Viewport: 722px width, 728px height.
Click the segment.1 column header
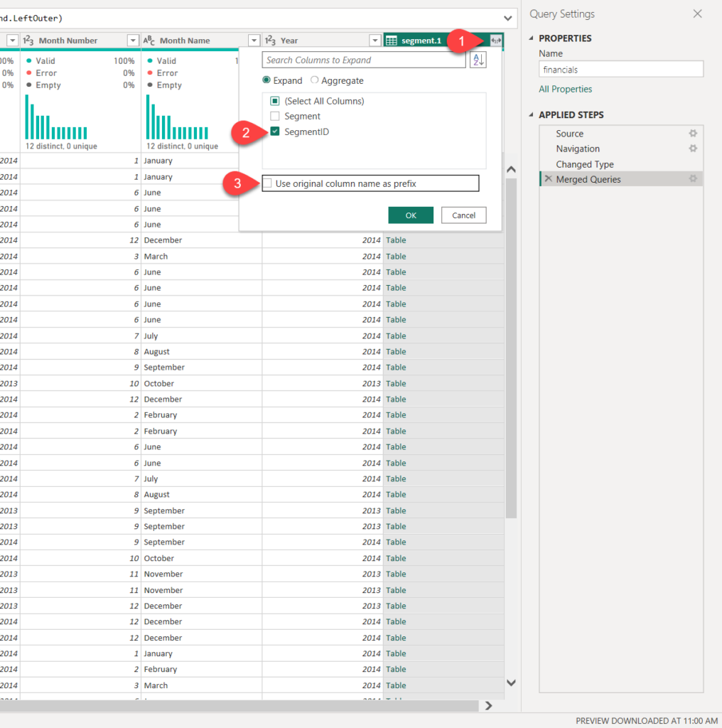[421, 41]
